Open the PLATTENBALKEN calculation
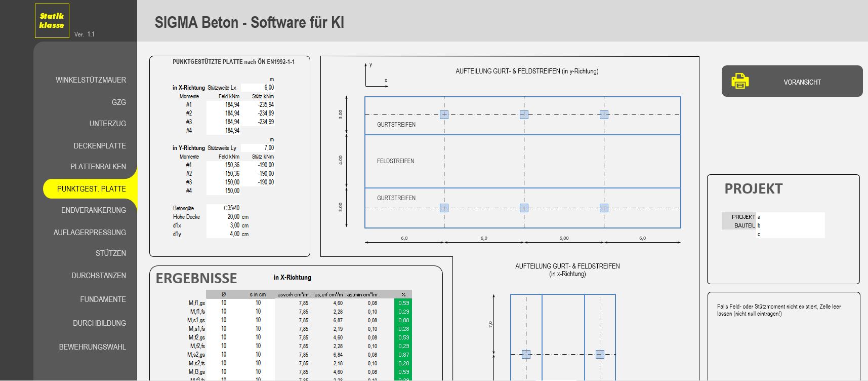Viewport: 868px width, 381px height. click(x=98, y=167)
